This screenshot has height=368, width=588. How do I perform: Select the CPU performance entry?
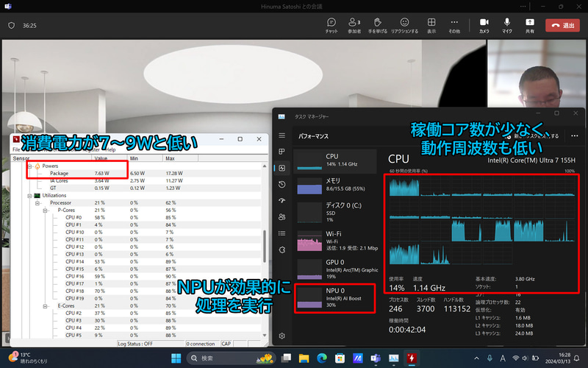point(335,161)
